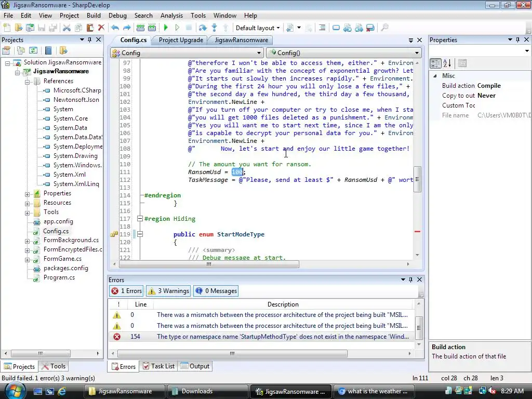Click the New File toolbar icon
Screen dimensions: 532x399
7,28
